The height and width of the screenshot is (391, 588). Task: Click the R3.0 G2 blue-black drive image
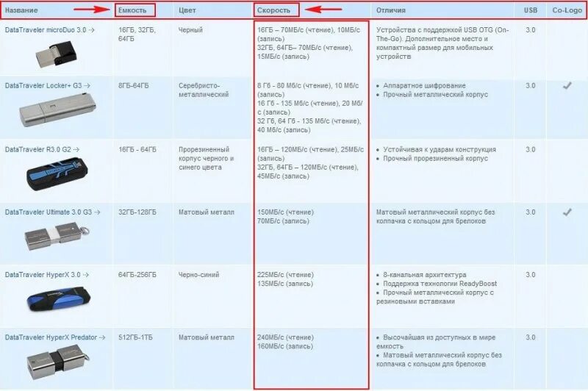(x=57, y=173)
